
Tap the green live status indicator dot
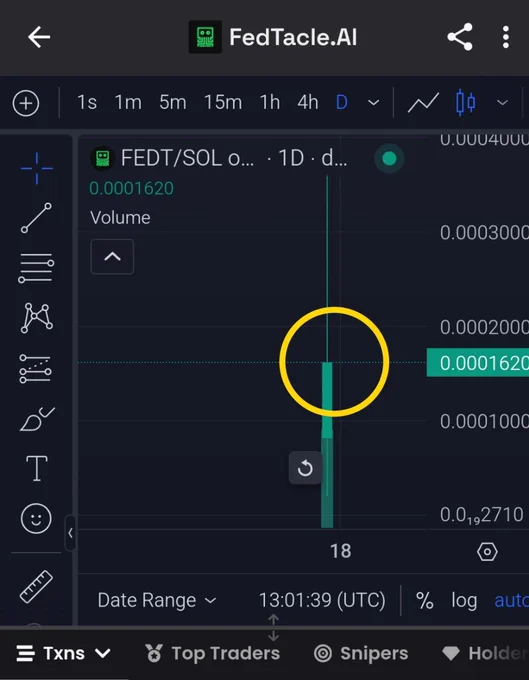coord(389,159)
